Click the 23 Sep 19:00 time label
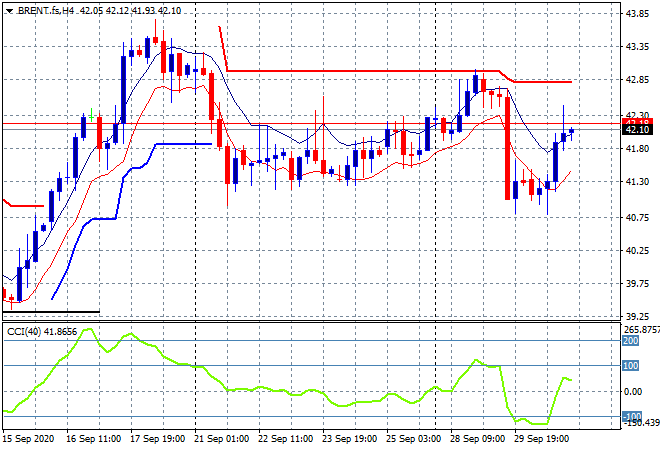 pyautogui.click(x=349, y=439)
